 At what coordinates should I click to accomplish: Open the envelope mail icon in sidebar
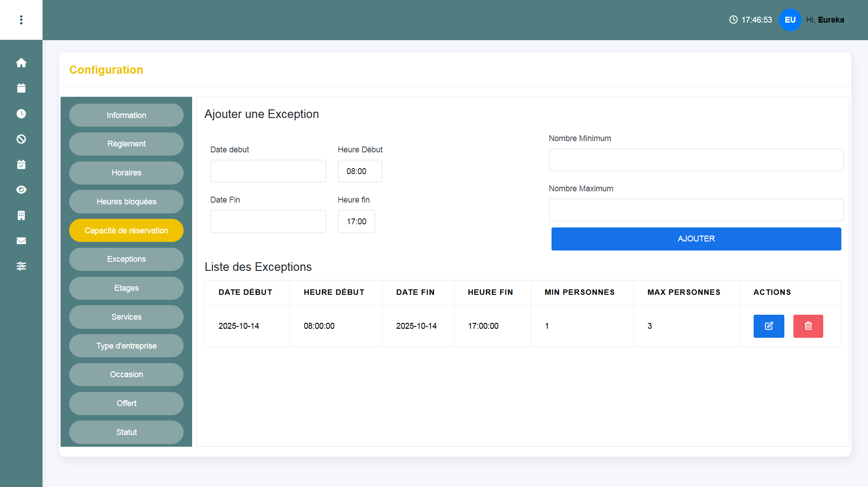(x=21, y=241)
